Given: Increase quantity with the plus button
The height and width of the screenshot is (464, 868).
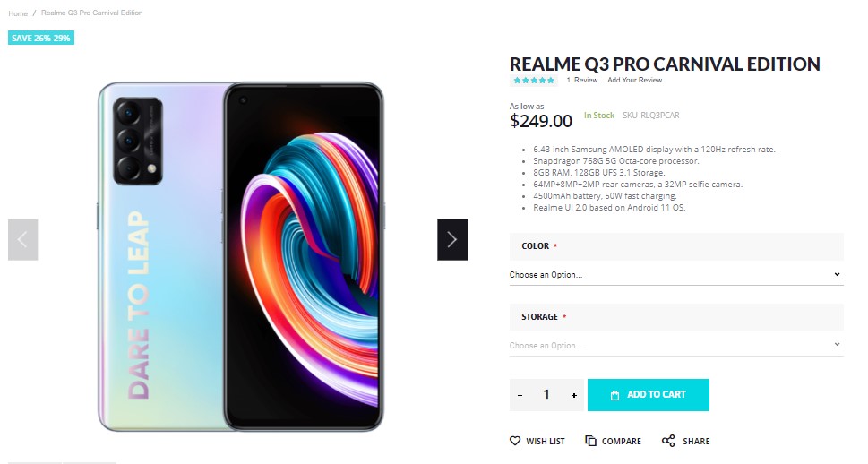Looking at the screenshot, I should (574, 395).
